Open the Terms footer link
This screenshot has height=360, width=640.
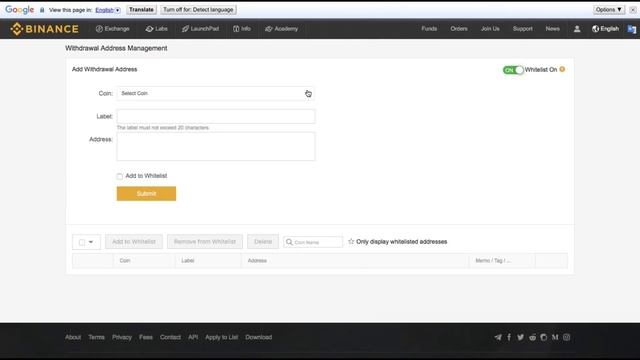pyautogui.click(x=96, y=337)
